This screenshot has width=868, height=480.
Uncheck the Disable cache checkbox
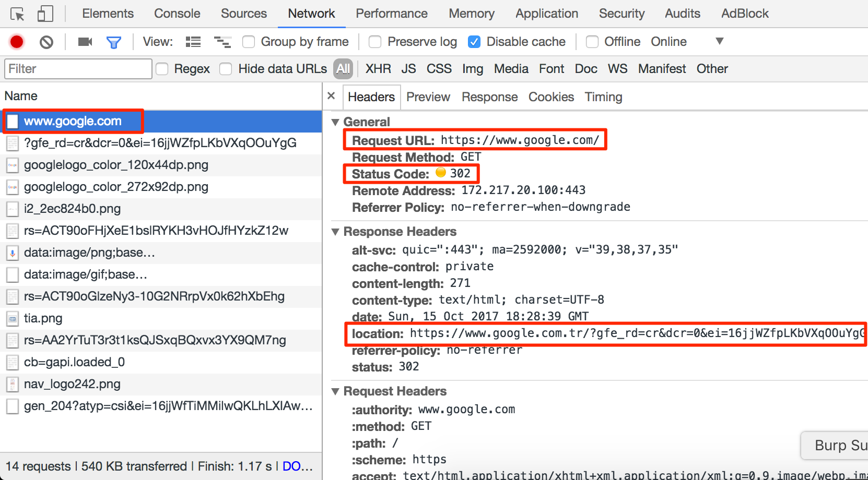474,42
